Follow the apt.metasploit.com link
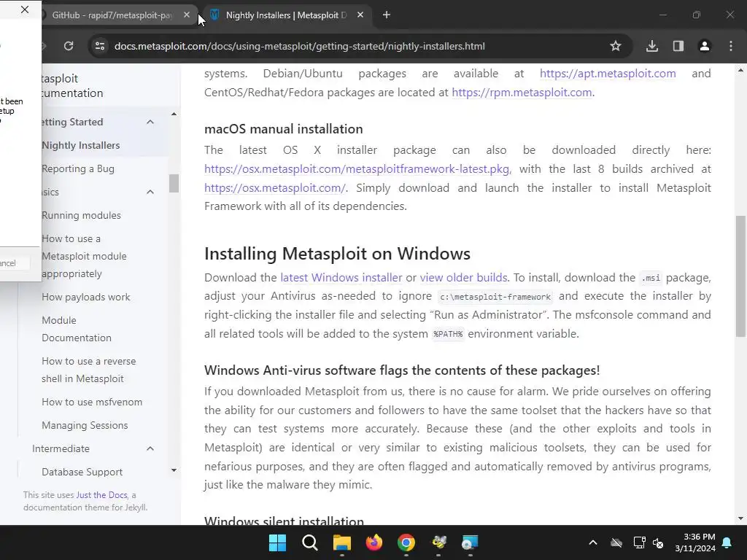The height and width of the screenshot is (560, 747). pos(608,74)
